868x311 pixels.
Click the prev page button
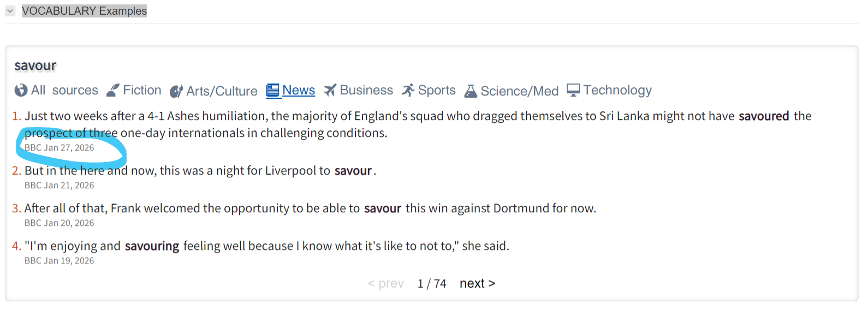tap(385, 284)
